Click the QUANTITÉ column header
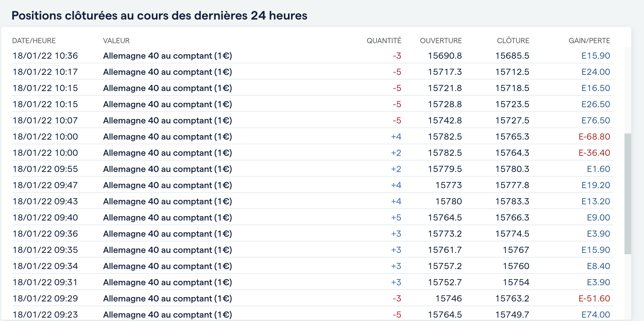 tap(384, 40)
